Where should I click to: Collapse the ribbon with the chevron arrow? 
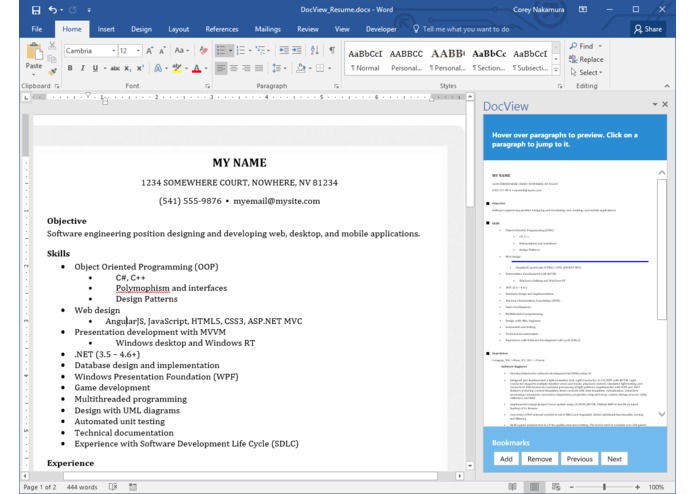coord(667,86)
